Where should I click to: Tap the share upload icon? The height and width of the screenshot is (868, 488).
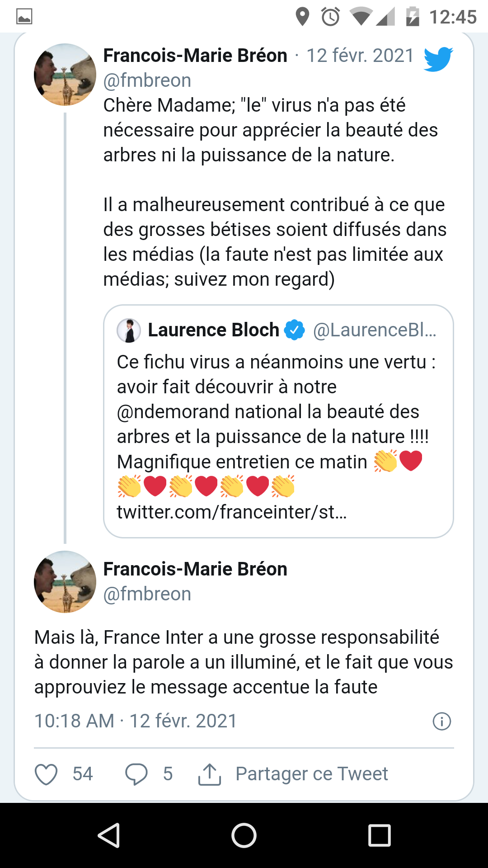point(210,774)
